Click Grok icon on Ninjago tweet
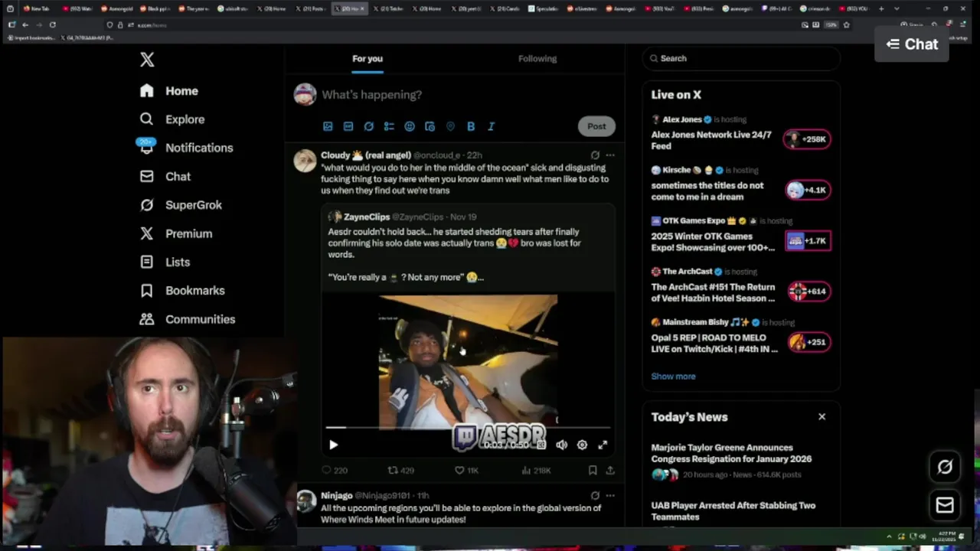980x551 pixels. [x=595, y=496]
